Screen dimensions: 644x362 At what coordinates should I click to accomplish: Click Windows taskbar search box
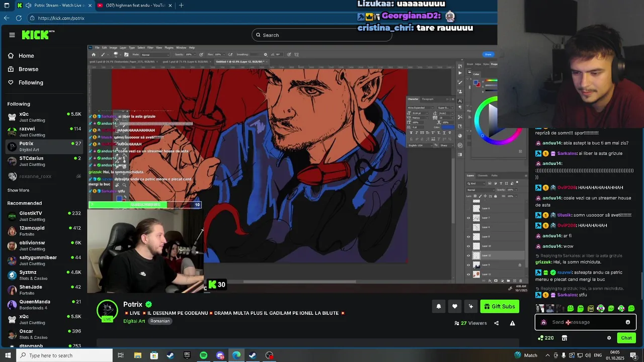click(64, 355)
